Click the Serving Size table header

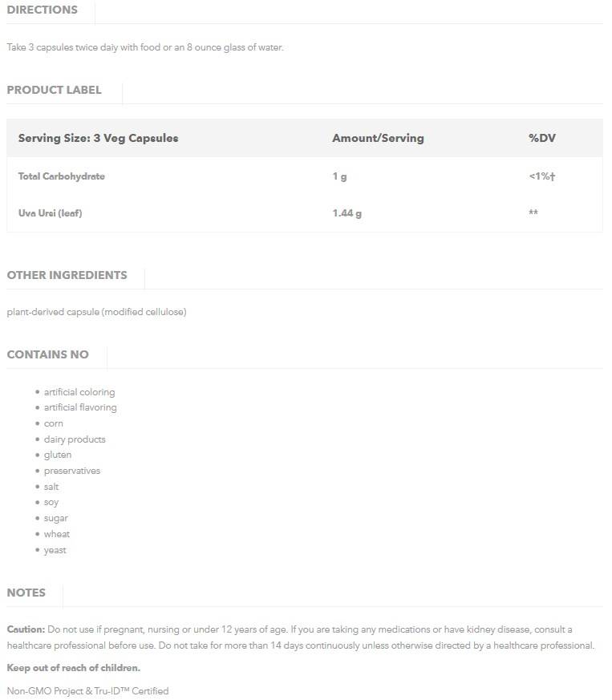click(98, 138)
